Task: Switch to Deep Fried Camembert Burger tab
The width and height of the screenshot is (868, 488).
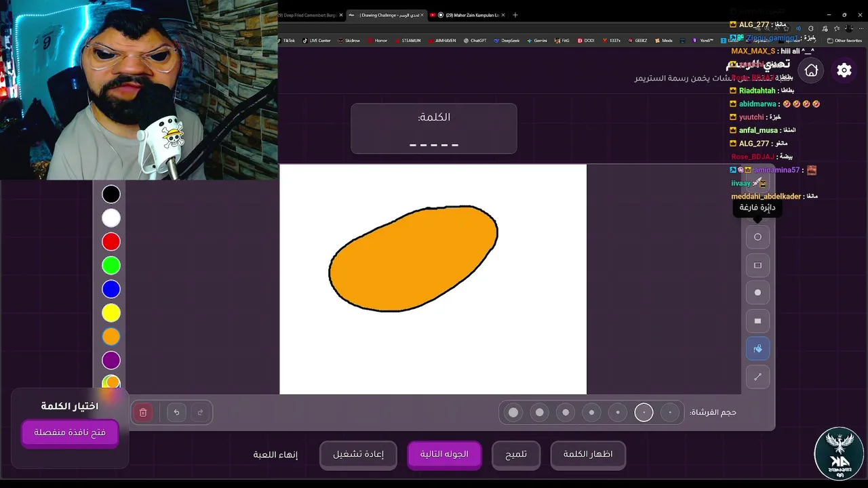Action: pyautogui.click(x=309, y=15)
